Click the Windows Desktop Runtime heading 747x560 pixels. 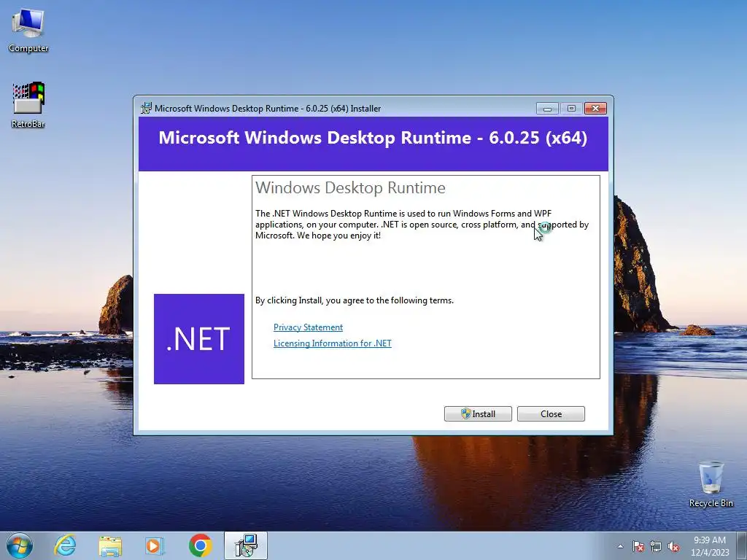pyautogui.click(x=350, y=187)
